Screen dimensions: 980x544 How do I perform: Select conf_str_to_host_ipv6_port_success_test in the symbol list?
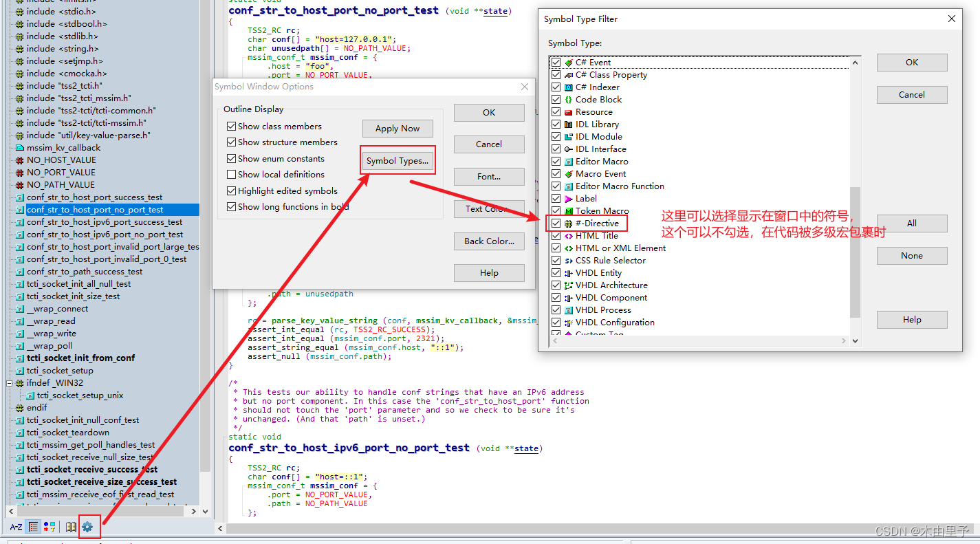pyautogui.click(x=103, y=221)
